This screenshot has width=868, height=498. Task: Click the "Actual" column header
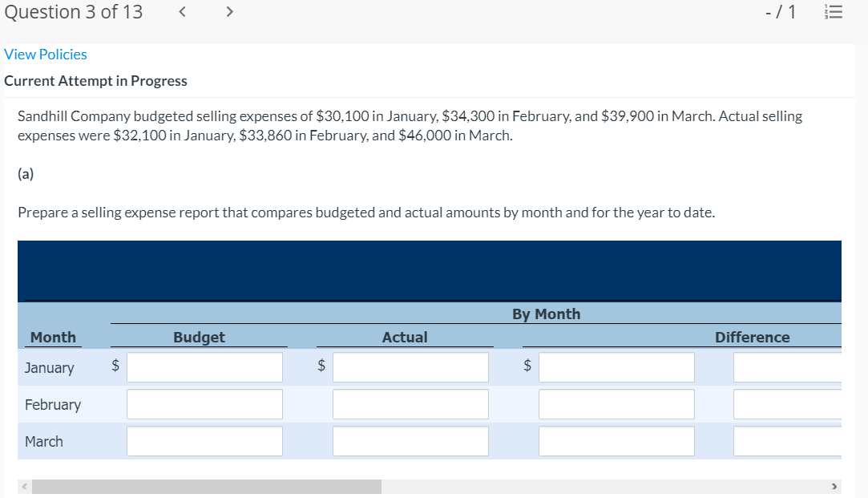point(405,337)
